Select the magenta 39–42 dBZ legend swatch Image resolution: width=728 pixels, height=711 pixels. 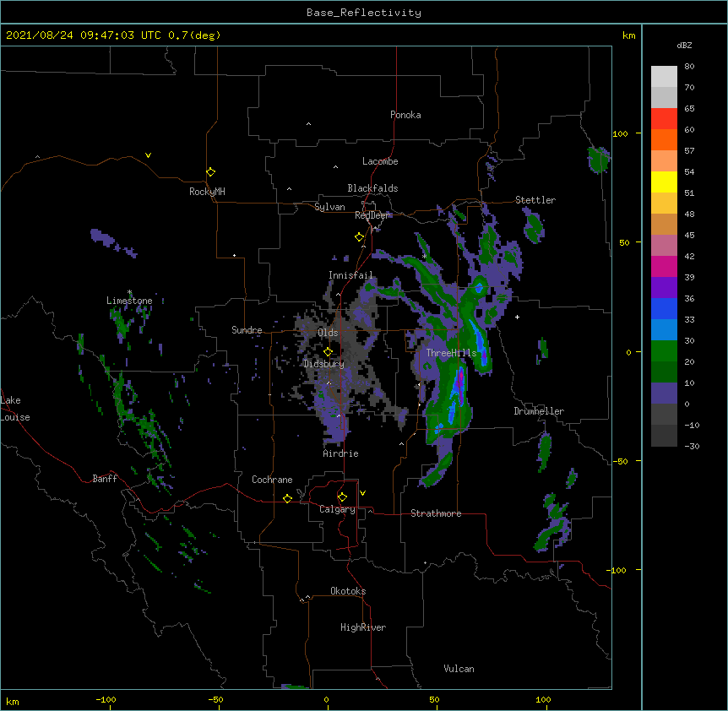(x=664, y=266)
